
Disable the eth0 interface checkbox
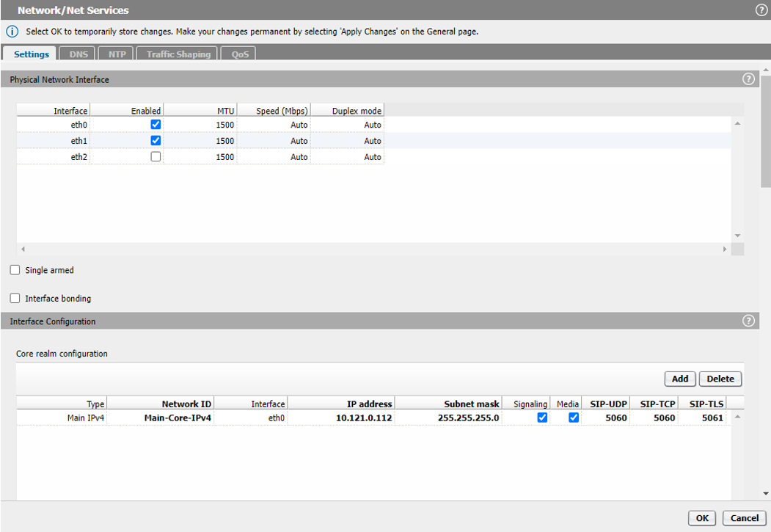[156, 125]
